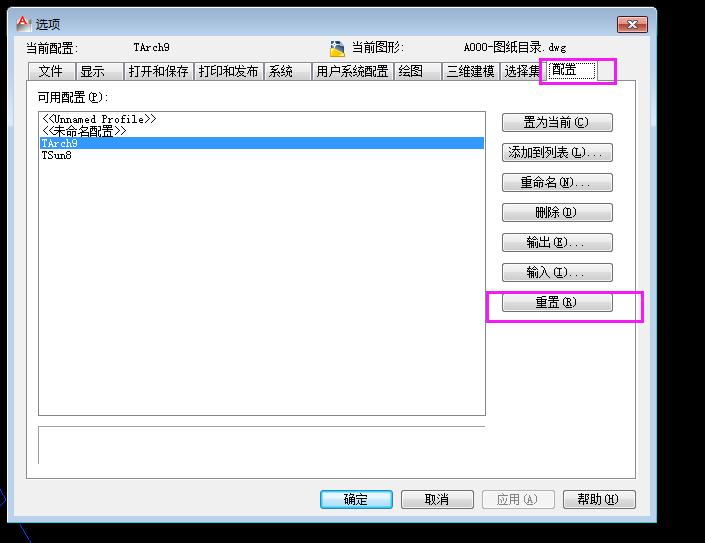The image size is (705, 543).
Task: Click the 重命名(N)... button
Action: tap(557, 182)
